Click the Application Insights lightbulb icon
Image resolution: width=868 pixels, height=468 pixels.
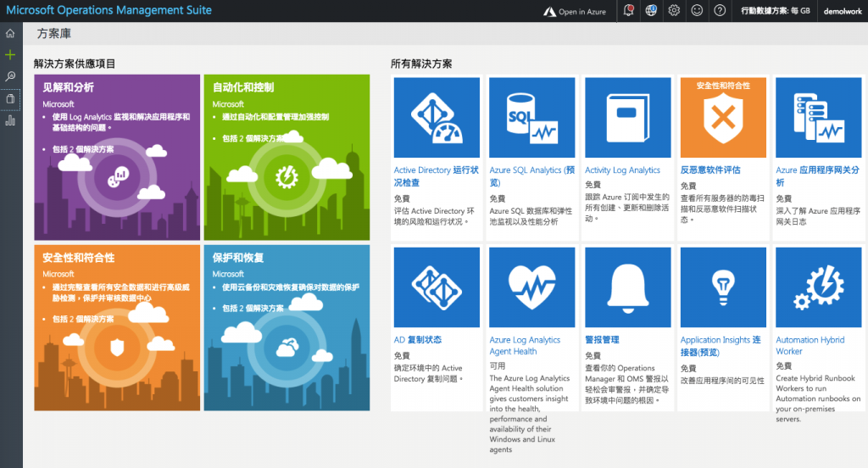pyautogui.click(x=723, y=287)
